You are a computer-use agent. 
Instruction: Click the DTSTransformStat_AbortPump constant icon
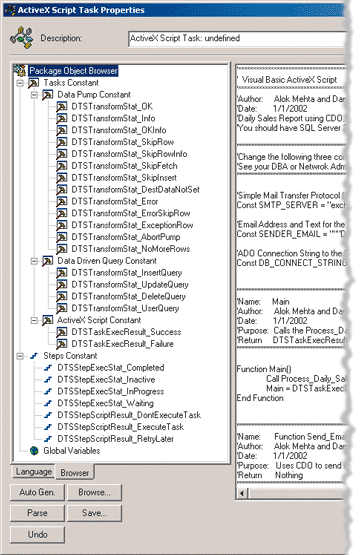pyautogui.click(x=62, y=237)
